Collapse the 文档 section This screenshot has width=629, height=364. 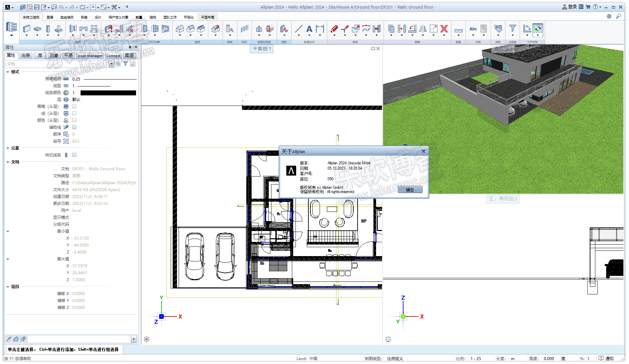coord(8,162)
